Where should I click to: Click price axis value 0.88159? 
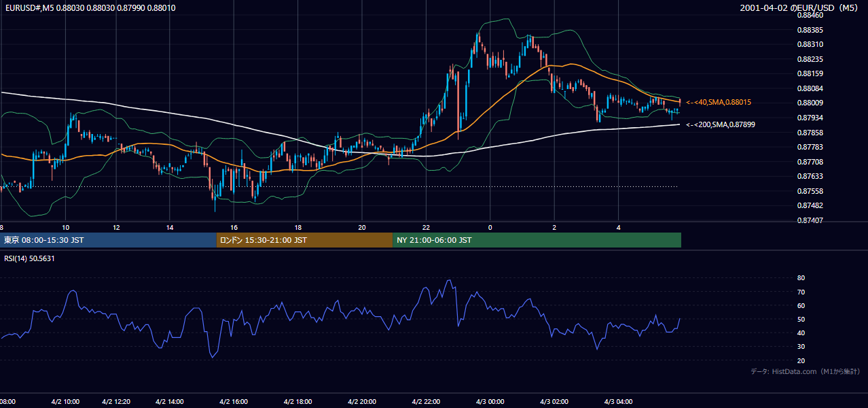point(810,73)
